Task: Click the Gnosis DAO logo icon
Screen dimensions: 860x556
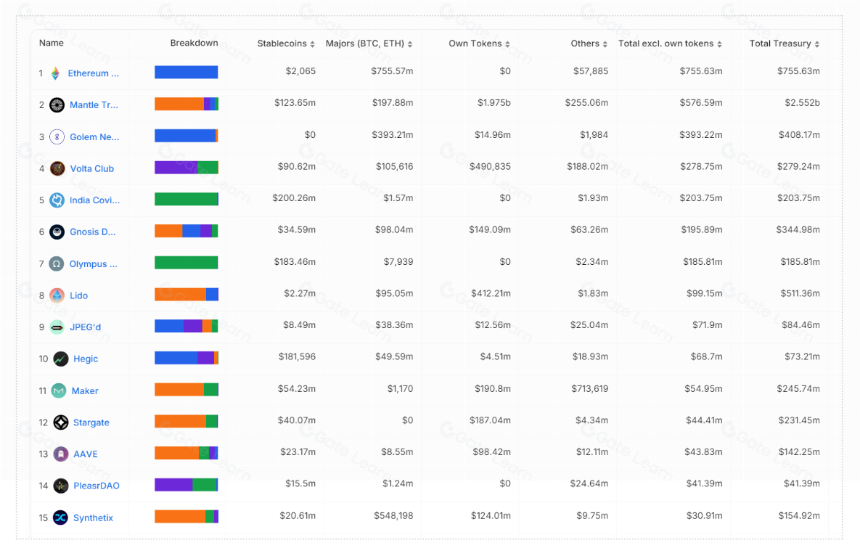Action: point(57,232)
